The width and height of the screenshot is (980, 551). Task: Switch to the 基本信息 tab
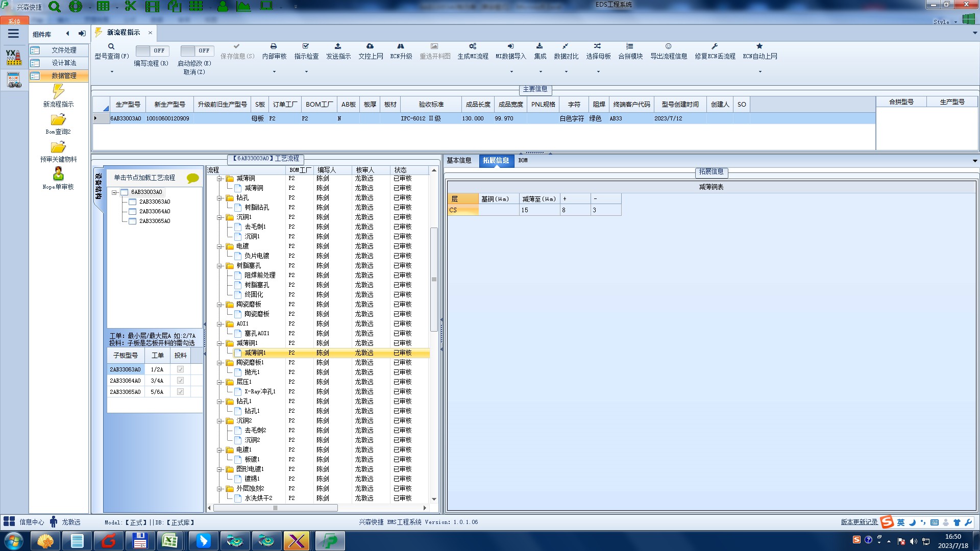[459, 160]
